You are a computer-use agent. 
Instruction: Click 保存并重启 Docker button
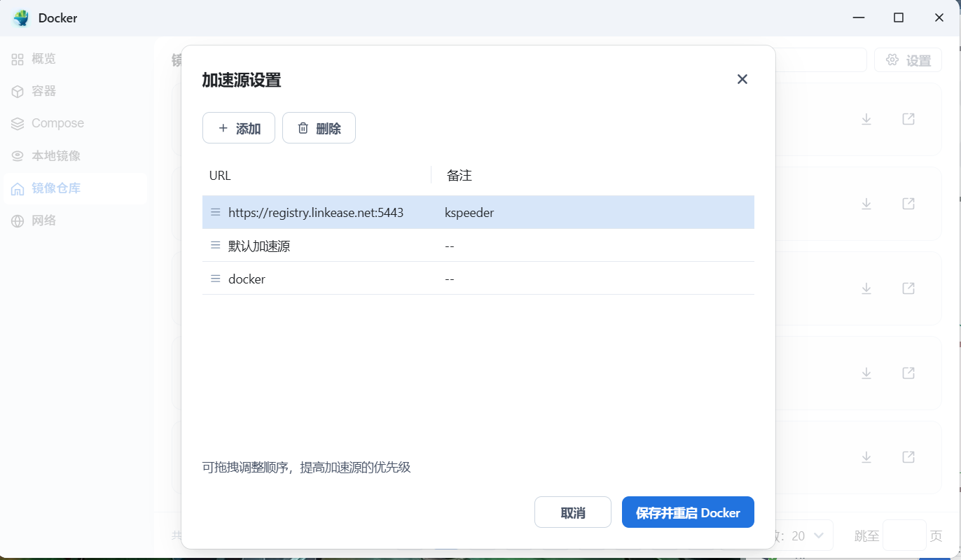[688, 512]
